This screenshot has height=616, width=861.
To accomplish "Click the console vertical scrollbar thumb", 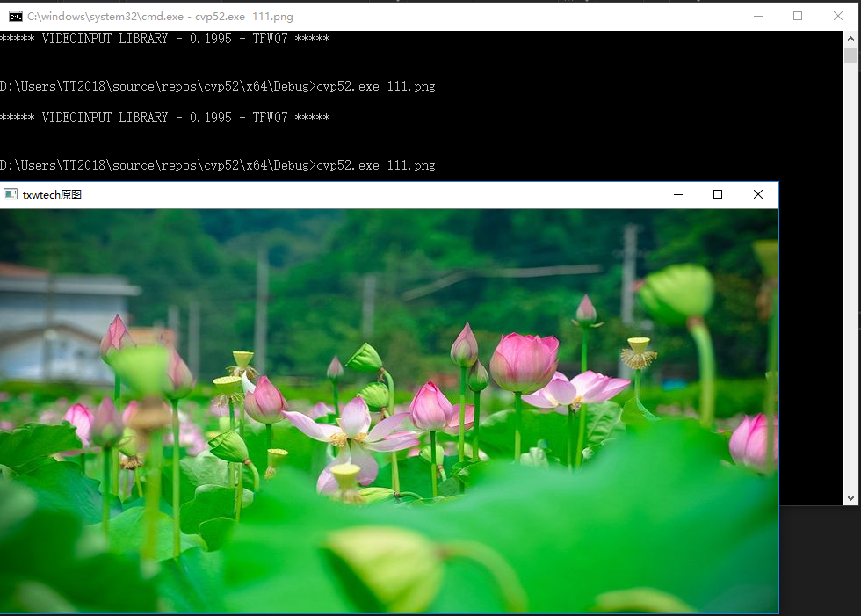I will click(x=850, y=56).
